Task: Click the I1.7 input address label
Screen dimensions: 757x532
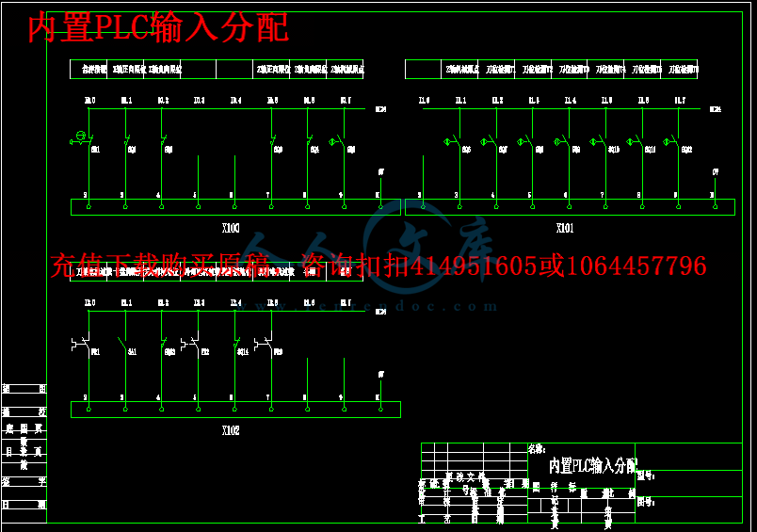Action: (x=680, y=101)
